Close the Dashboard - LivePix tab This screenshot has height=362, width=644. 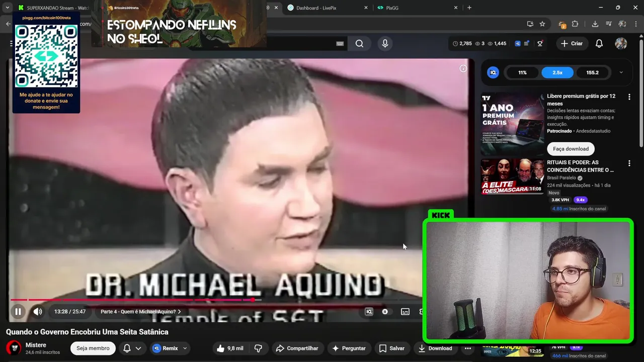pyautogui.click(x=366, y=8)
